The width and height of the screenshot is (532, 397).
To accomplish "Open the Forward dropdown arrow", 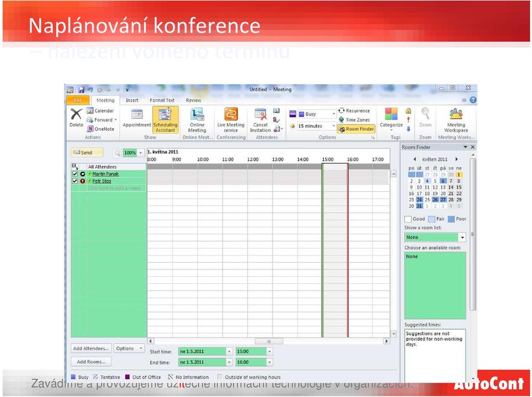I will [x=115, y=120].
